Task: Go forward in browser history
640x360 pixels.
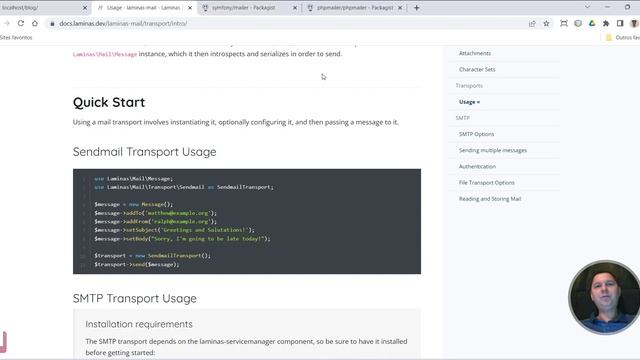Action: 7,23
